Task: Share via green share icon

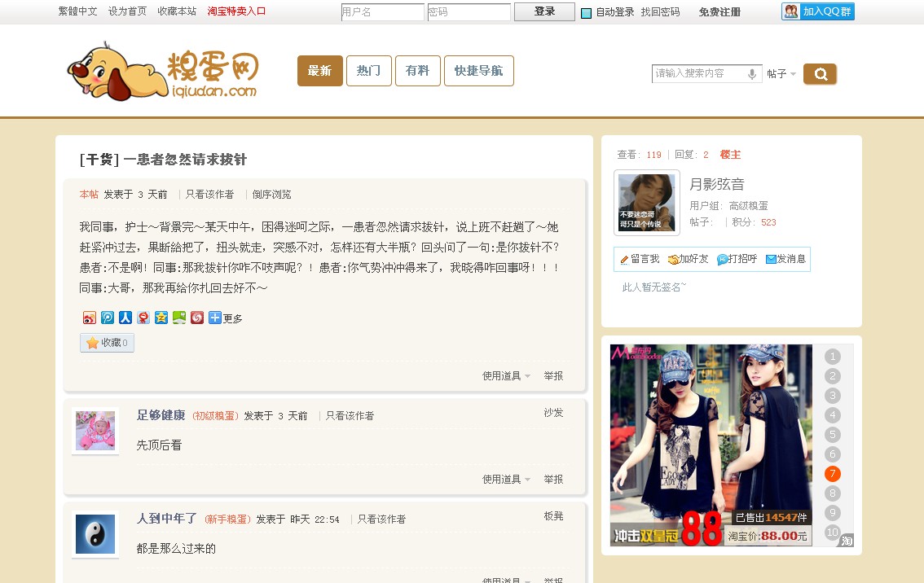Action: pyautogui.click(x=179, y=318)
